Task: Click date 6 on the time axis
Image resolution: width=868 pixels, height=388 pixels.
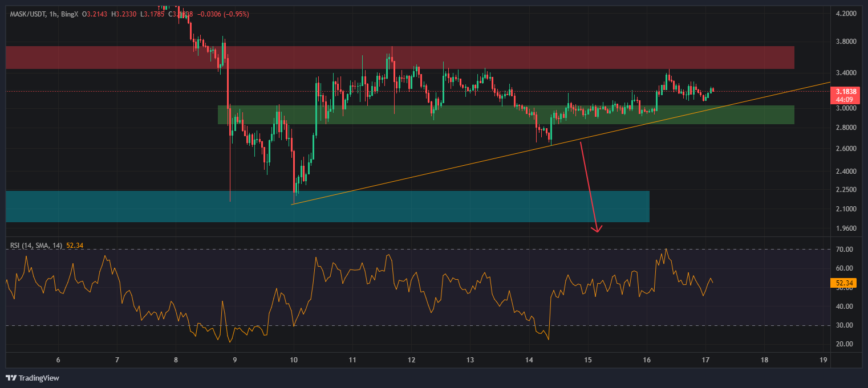Action: pyautogui.click(x=58, y=360)
